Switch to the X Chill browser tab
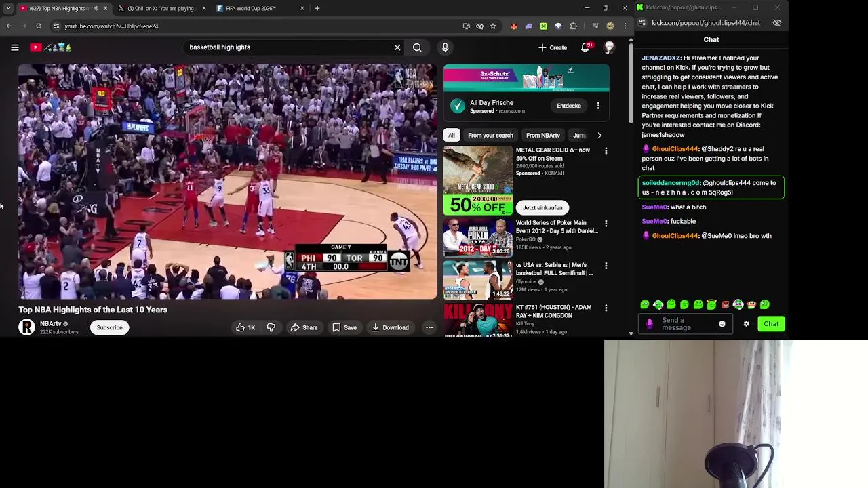868x488 pixels. click(161, 8)
